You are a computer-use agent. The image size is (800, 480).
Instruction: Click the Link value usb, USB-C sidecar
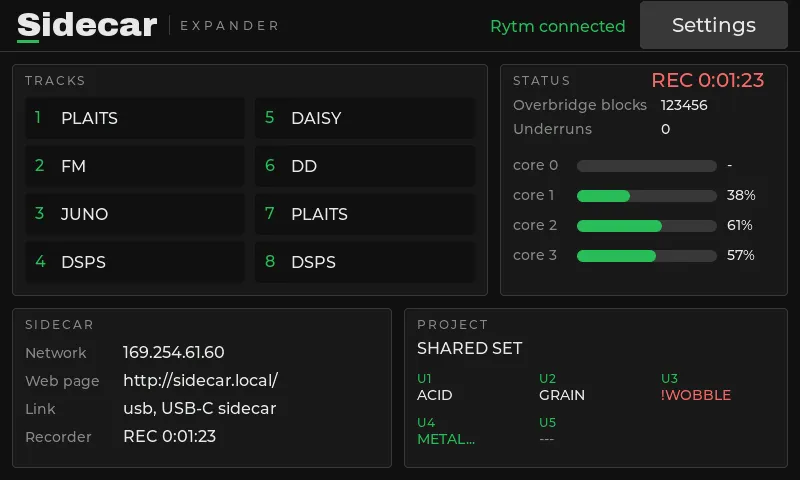pyautogui.click(x=199, y=408)
